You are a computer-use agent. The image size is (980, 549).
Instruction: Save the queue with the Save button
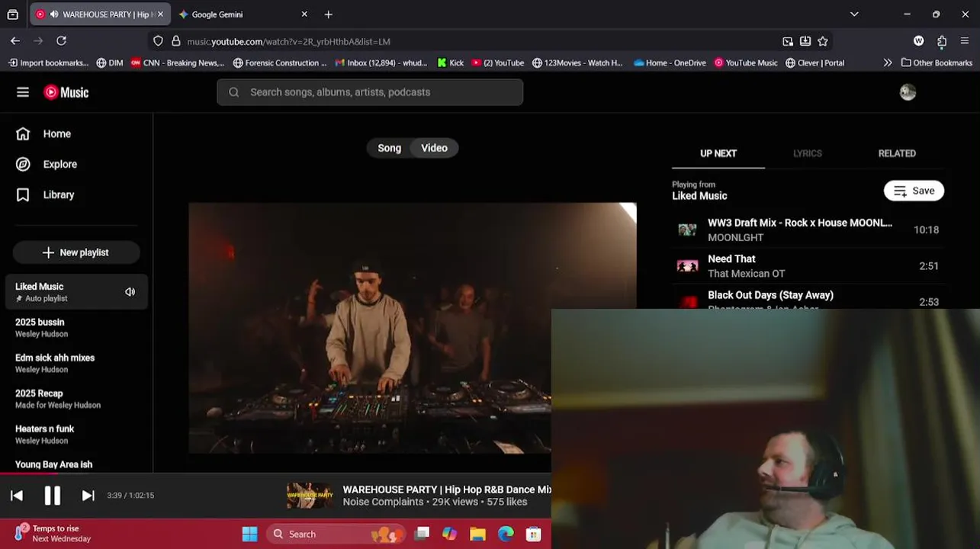pos(914,191)
